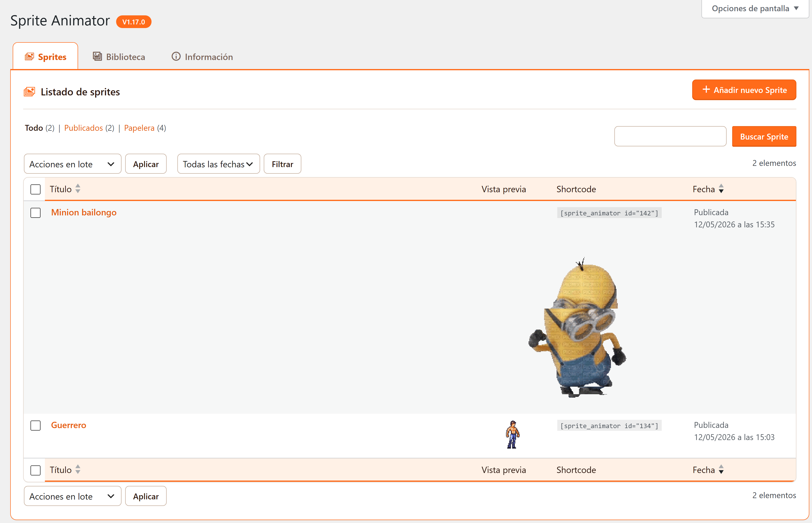812x523 pixels.
Task: Sort by Título using bottom footer arrows
Action: coord(78,470)
